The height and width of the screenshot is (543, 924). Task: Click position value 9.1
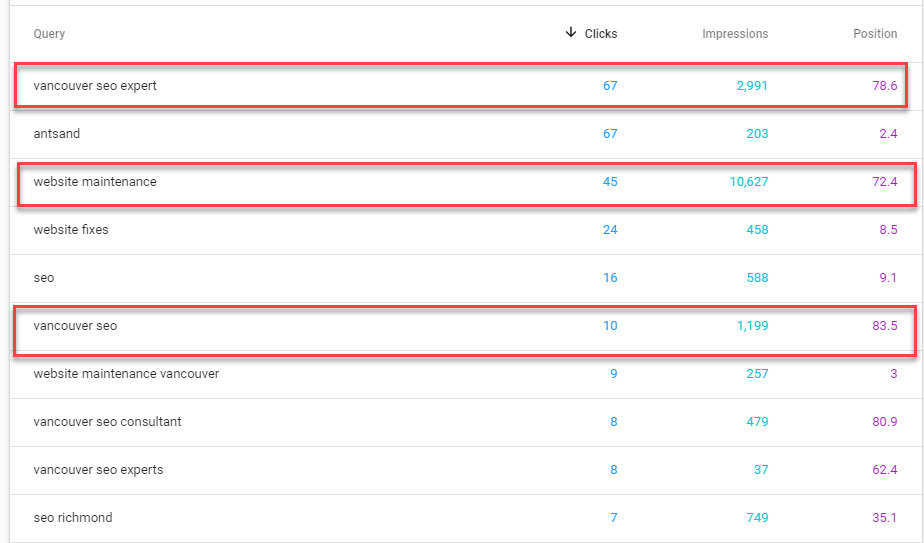888,278
